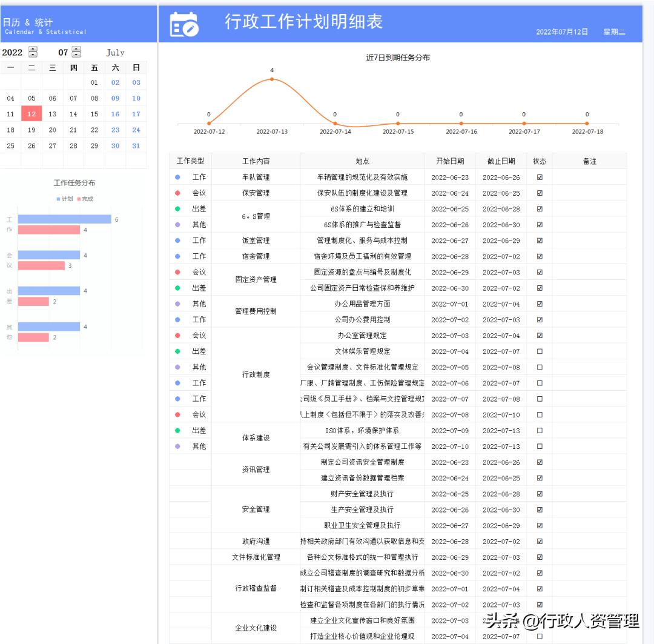Click the purple dot beside the 其他 row
Viewport: 654px width, 644px height.
click(x=176, y=224)
